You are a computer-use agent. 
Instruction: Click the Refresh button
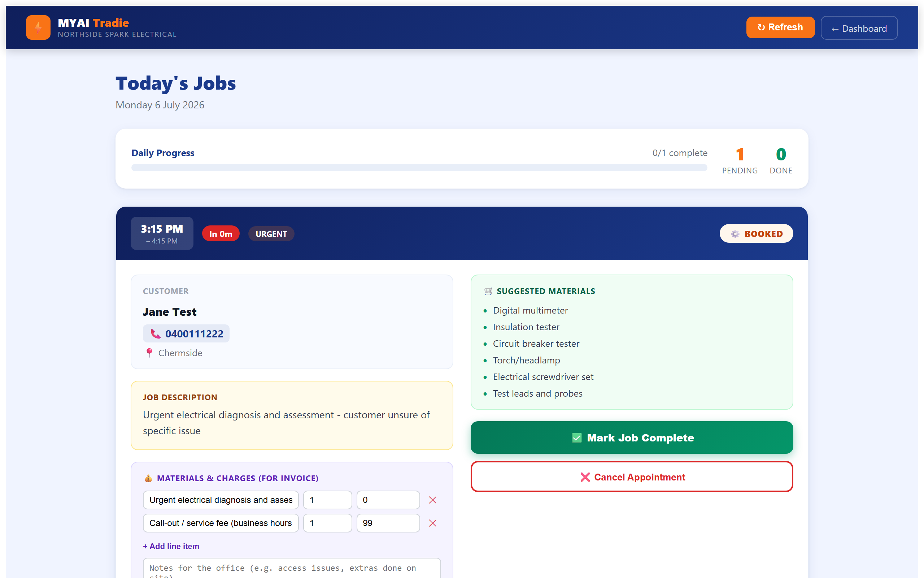pyautogui.click(x=780, y=27)
